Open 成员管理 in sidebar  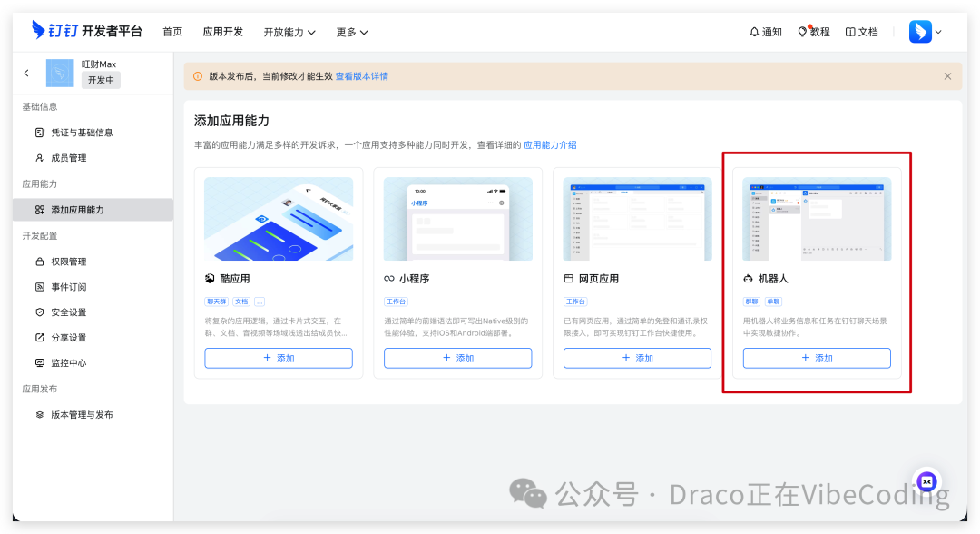pyautogui.click(x=93, y=158)
